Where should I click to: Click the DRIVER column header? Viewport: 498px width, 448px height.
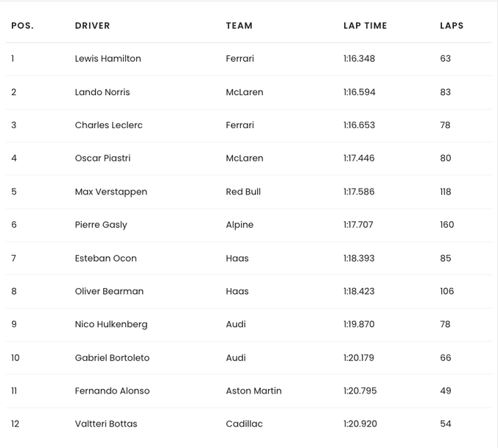[x=92, y=26]
